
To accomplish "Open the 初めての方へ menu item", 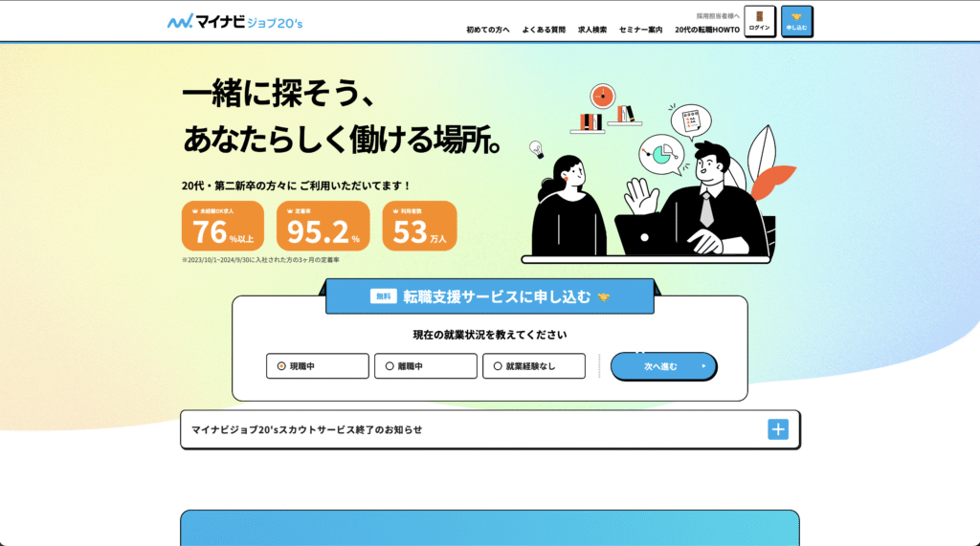I will [487, 30].
